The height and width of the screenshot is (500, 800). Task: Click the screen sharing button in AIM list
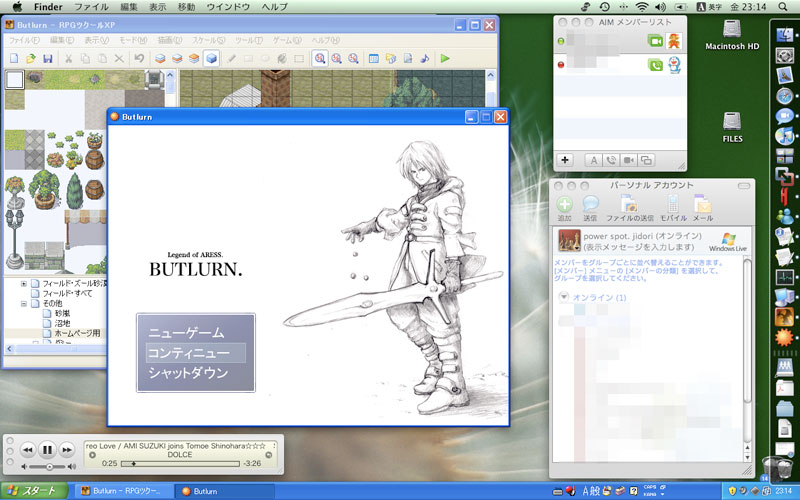[646, 160]
